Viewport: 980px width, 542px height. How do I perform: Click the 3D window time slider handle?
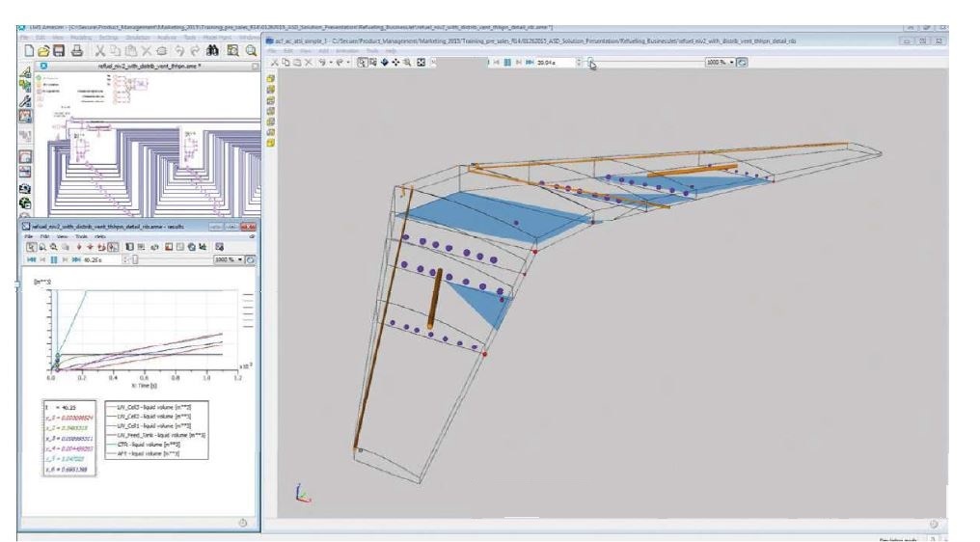590,62
